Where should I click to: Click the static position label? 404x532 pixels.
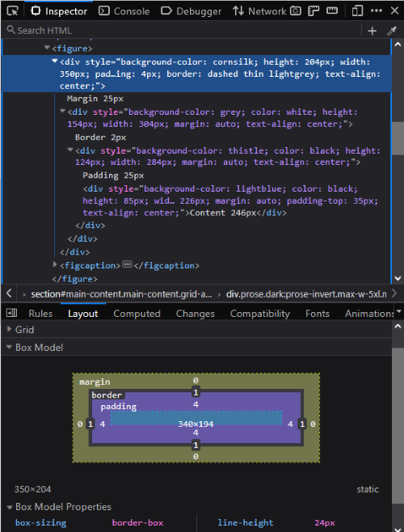point(368,489)
